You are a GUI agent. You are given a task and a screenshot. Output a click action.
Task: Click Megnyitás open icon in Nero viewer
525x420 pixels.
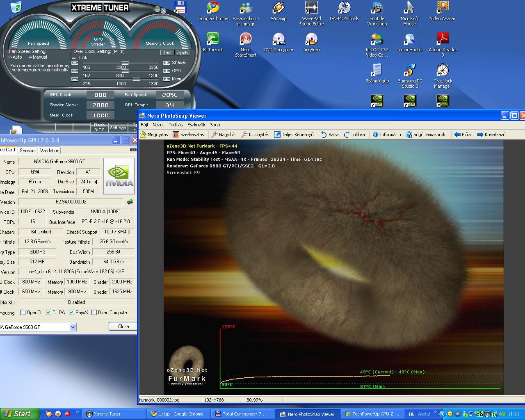point(154,135)
